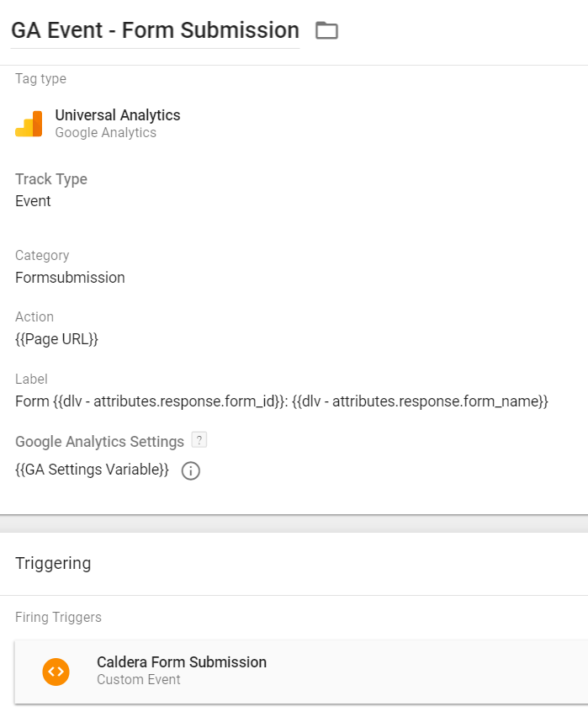
Task: Edit the tag name GA Event - Form Submission
Action: 155,31
